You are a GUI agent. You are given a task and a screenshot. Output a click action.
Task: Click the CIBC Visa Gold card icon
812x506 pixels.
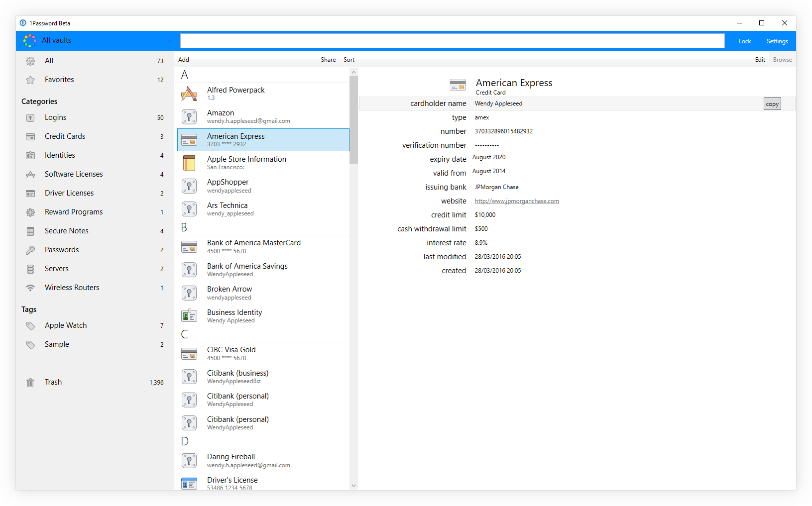point(189,354)
